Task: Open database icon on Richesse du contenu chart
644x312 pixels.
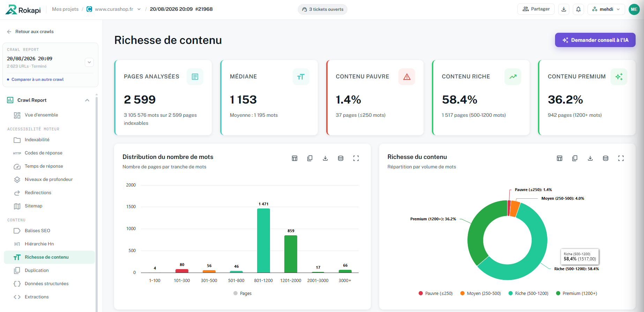Action: point(606,158)
